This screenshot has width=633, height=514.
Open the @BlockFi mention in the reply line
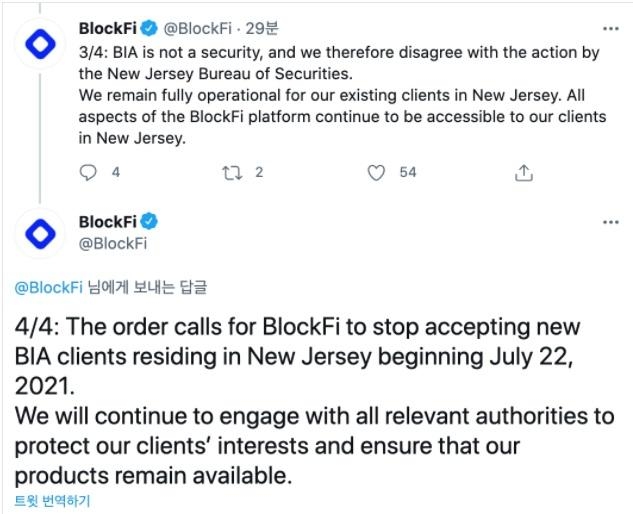[48, 287]
